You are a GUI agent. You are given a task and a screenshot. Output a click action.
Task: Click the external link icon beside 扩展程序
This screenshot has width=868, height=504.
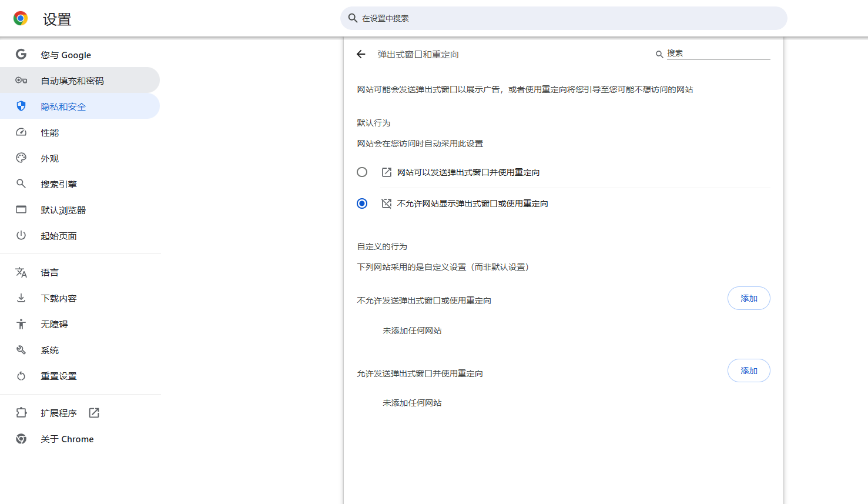pos(94,413)
